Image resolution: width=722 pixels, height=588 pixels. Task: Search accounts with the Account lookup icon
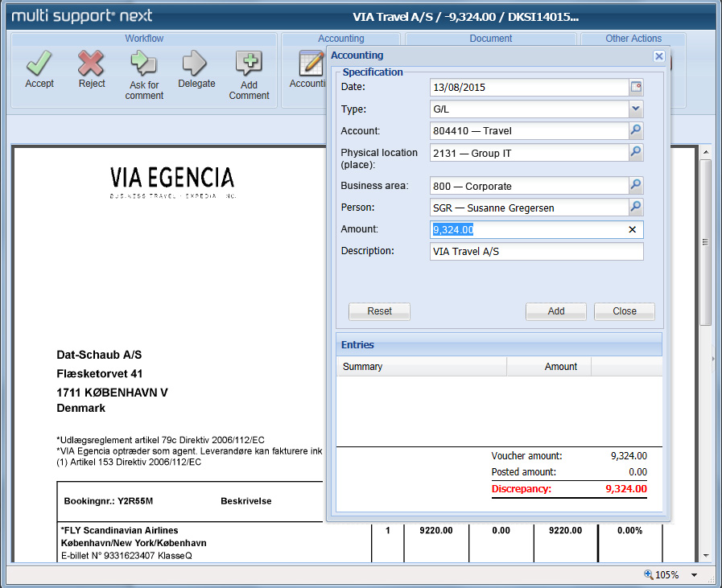(x=636, y=130)
